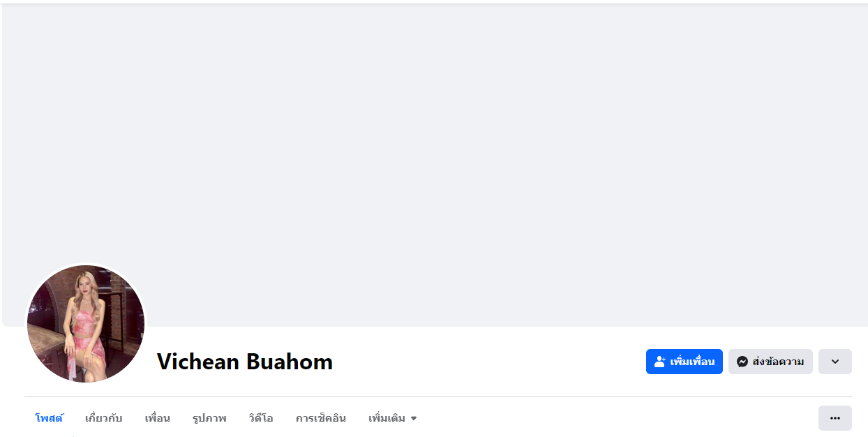This screenshot has width=868, height=437.
Task: Click the Vichean Buahom profile name
Action: pyautogui.click(x=244, y=362)
